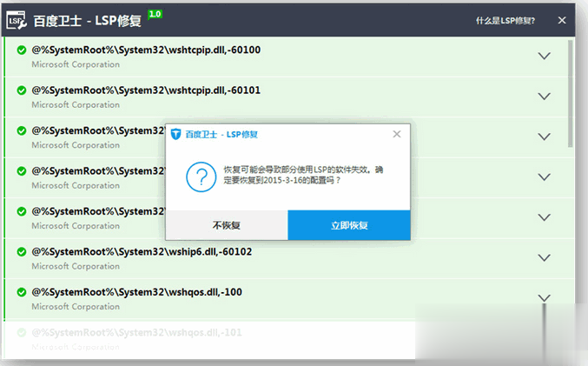Image resolution: width=588 pixels, height=366 pixels.
Task: Click the 百度卫士 - LSP修复 dialog title text
Action: pyautogui.click(x=221, y=135)
